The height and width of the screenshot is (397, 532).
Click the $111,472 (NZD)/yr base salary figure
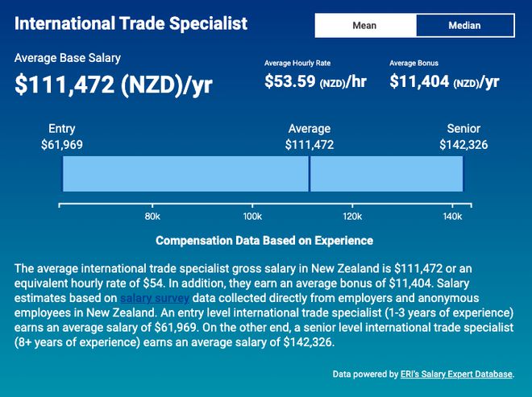tap(114, 85)
